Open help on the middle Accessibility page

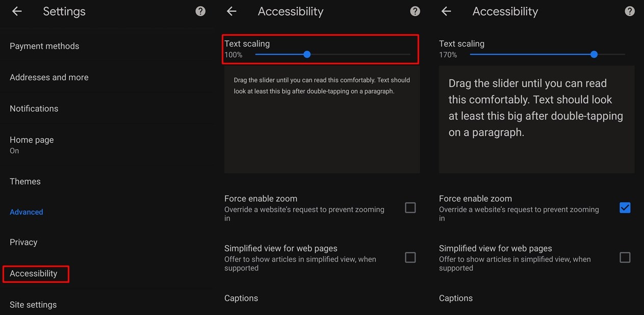pyautogui.click(x=415, y=11)
